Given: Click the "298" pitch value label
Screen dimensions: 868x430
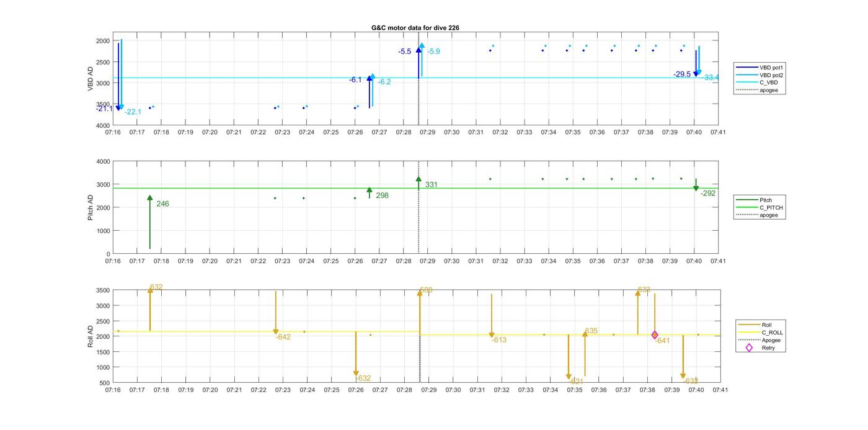Looking at the screenshot, I should 382,195.
